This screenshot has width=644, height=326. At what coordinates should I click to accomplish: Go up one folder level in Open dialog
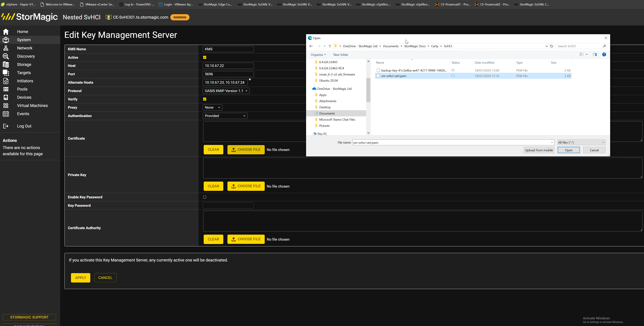(x=330, y=46)
